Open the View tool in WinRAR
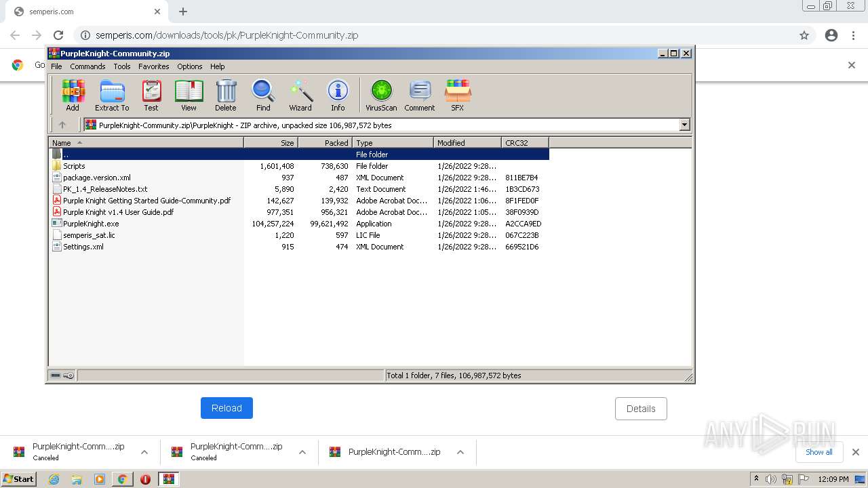This screenshot has height=488, width=868. [189, 95]
